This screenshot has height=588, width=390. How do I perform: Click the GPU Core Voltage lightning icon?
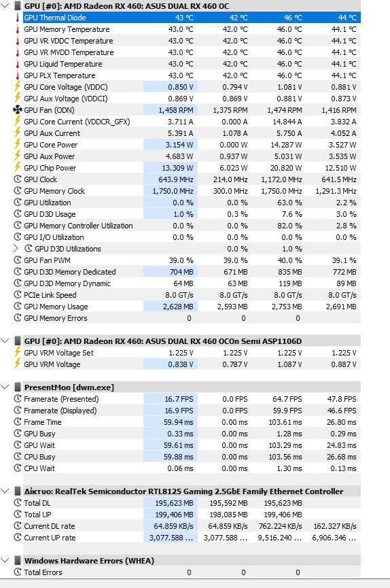click(x=17, y=86)
